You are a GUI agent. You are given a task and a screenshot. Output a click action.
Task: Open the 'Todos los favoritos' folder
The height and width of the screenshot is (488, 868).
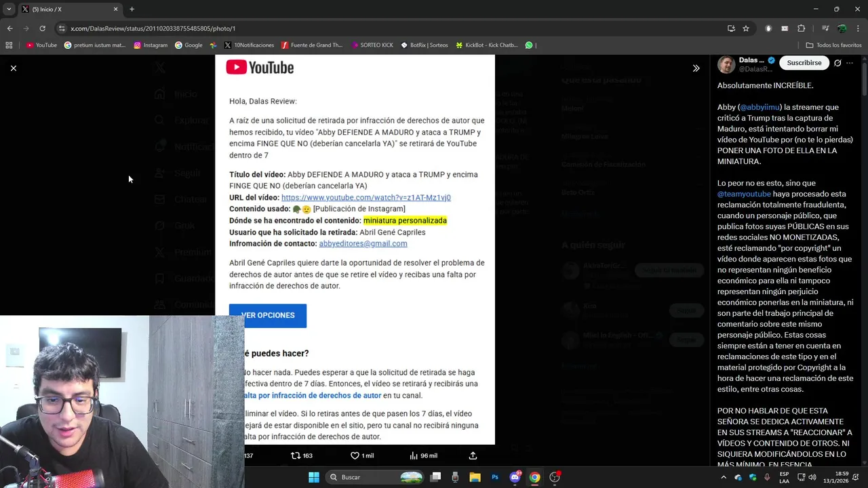coord(833,45)
